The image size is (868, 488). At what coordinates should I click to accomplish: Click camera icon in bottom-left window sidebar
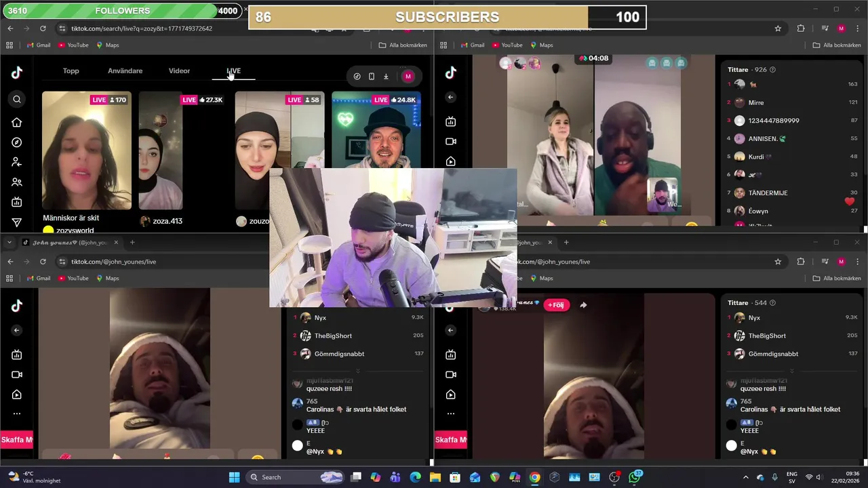(17, 375)
